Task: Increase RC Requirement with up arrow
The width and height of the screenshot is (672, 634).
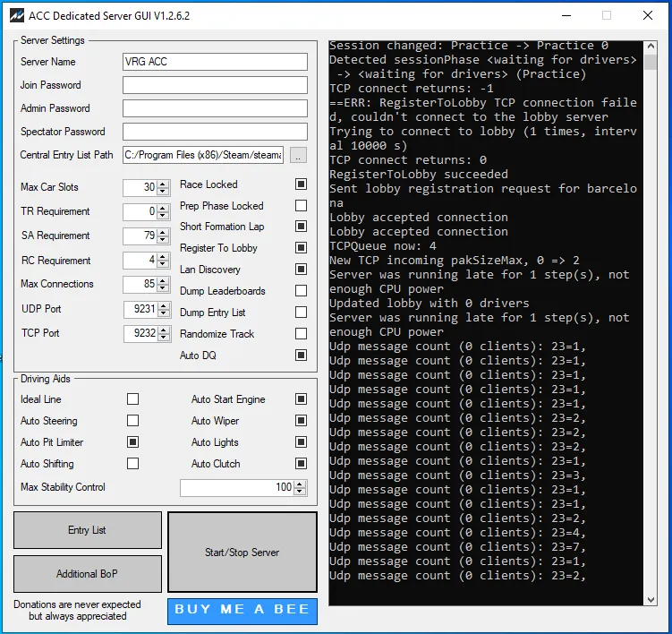Action: [163, 257]
